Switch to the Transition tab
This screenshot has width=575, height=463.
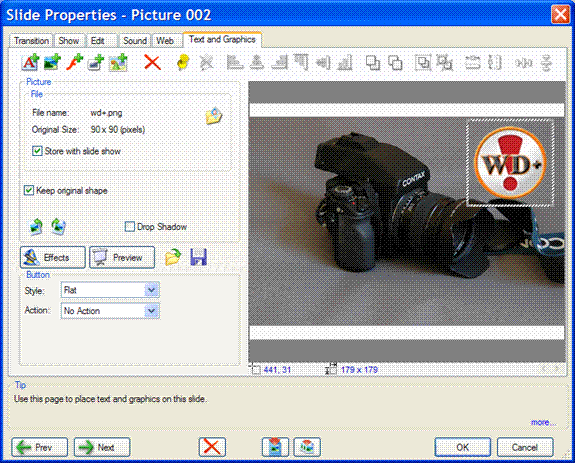[31, 40]
